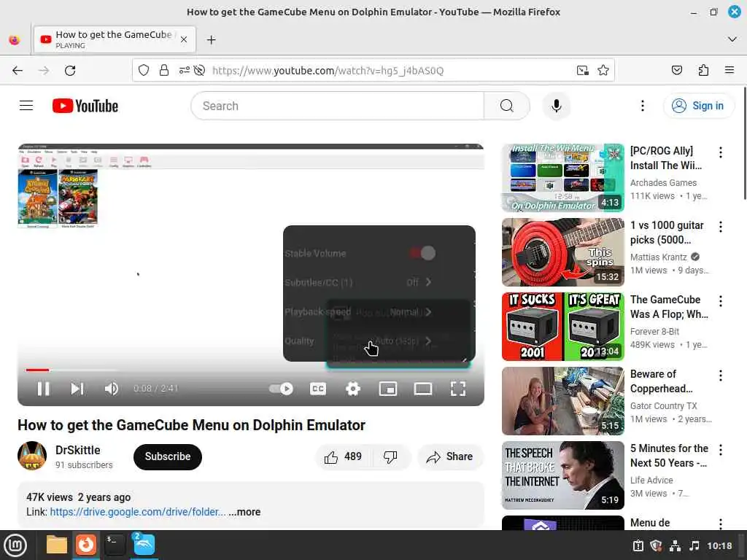Dislike this video
The height and width of the screenshot is (560, 747).
[x=390, y=456]
